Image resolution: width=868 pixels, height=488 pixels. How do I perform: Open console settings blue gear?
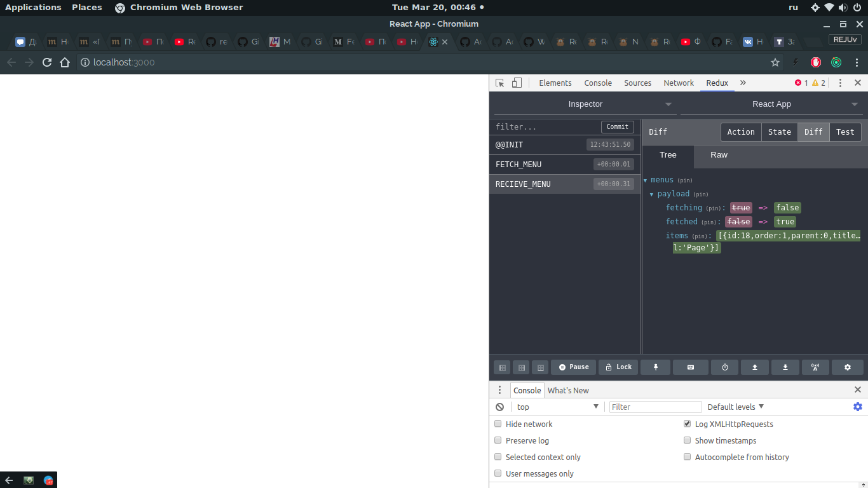coord(858,407)
